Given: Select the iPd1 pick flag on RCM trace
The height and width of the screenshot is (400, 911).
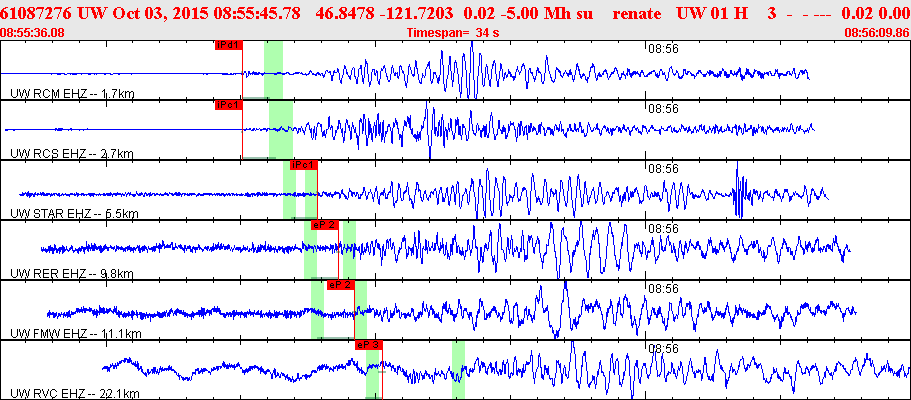Looking at the screenshot, I should [228, 45].
